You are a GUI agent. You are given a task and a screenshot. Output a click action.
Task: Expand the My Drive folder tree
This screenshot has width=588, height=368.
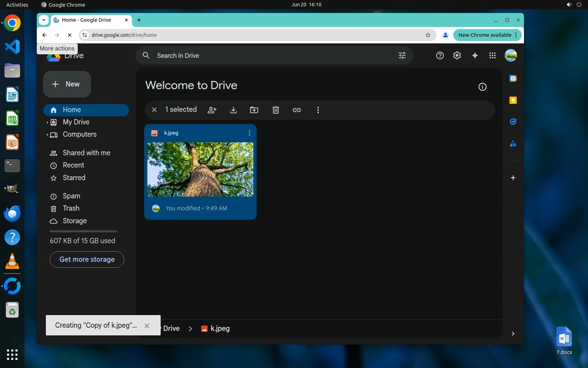(x=47, y=122)
